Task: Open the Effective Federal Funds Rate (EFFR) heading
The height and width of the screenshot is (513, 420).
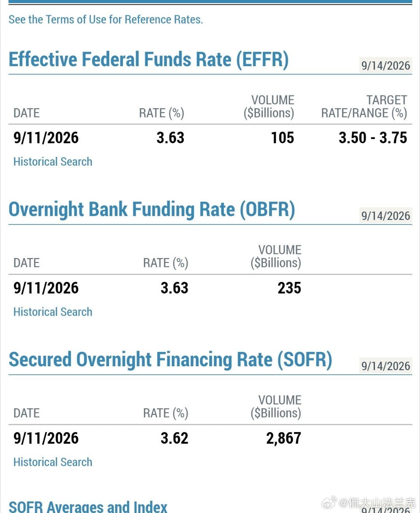Action: point(149,60)
